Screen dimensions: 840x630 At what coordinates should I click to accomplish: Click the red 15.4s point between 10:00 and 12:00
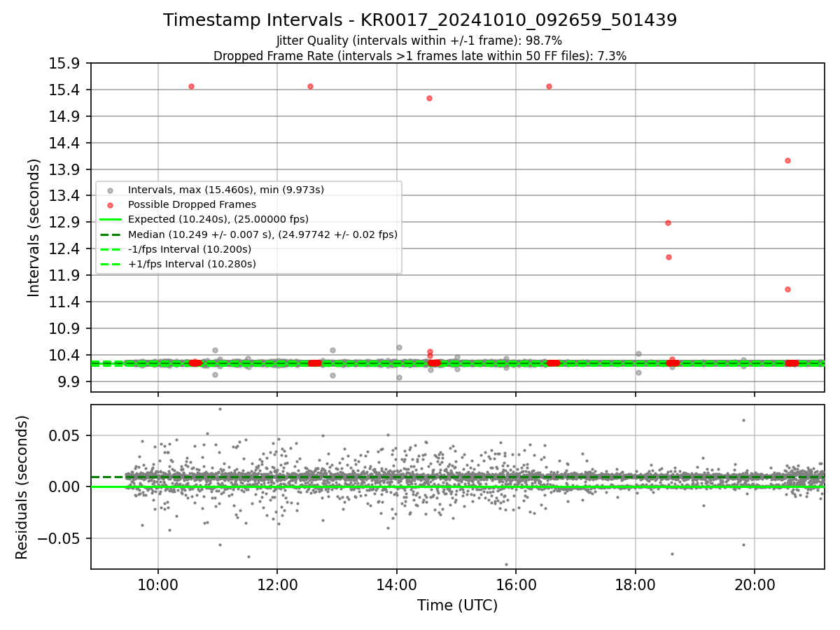pyautogui.click(x=191, y=86)
